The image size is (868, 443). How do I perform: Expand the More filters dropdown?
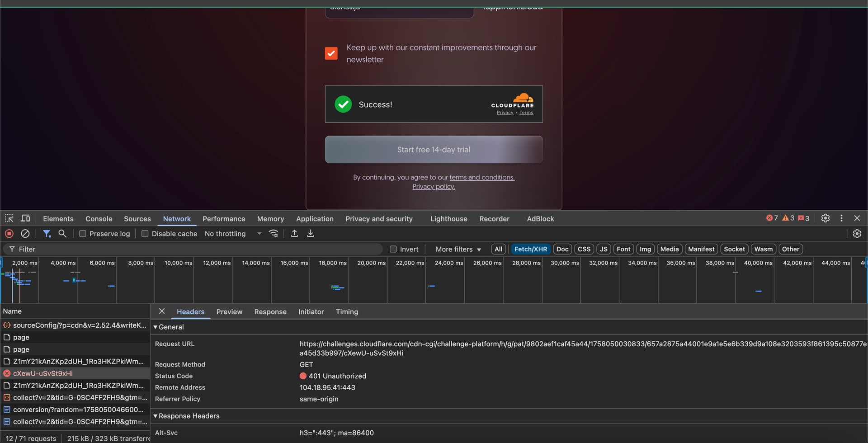(x=458, y=249)
